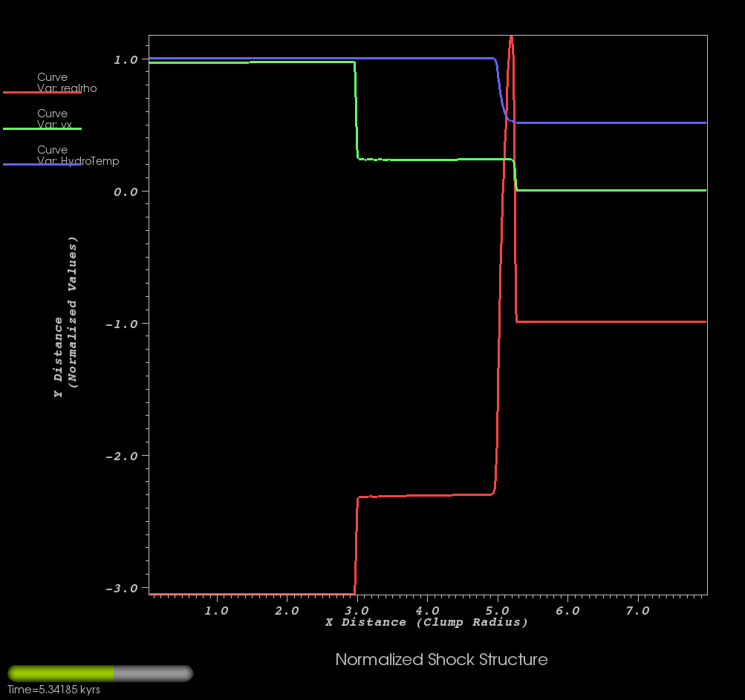The width and height of the screenshot is (745, 700).
Task: Click the y-axis tick label -2.0
Action: point(123,456)
